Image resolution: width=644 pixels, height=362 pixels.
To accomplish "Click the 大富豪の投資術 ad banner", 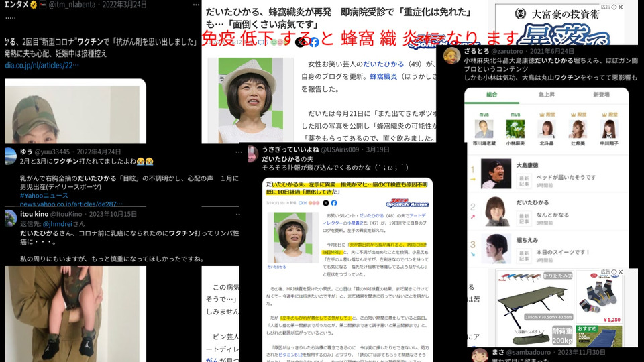I will coord(559,25).
